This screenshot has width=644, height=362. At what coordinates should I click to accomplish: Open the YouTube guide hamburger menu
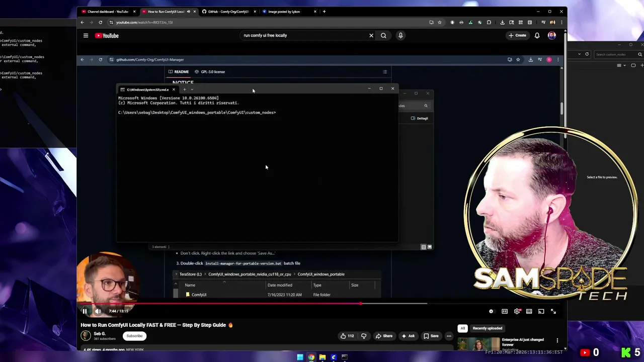86,36
